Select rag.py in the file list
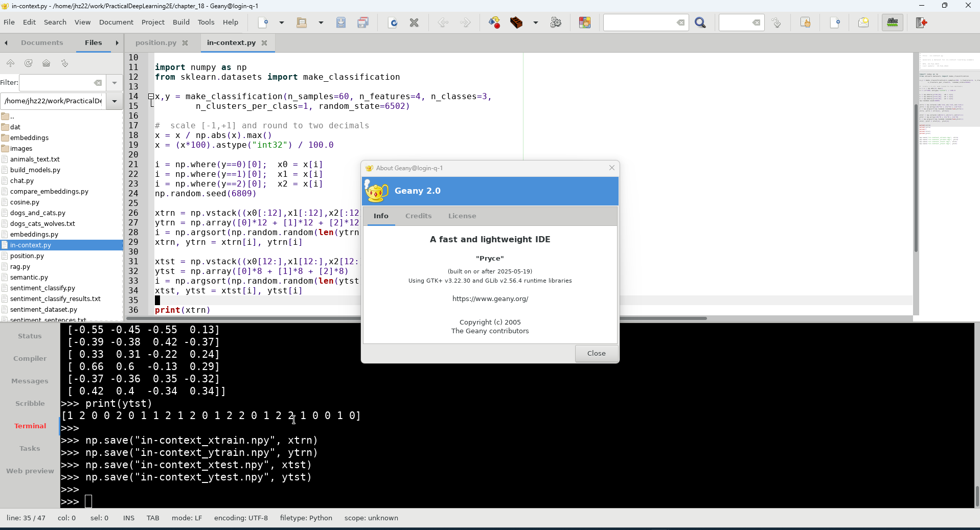The width and height of the screenshot is (980, 530). click(x=20, y=267)
